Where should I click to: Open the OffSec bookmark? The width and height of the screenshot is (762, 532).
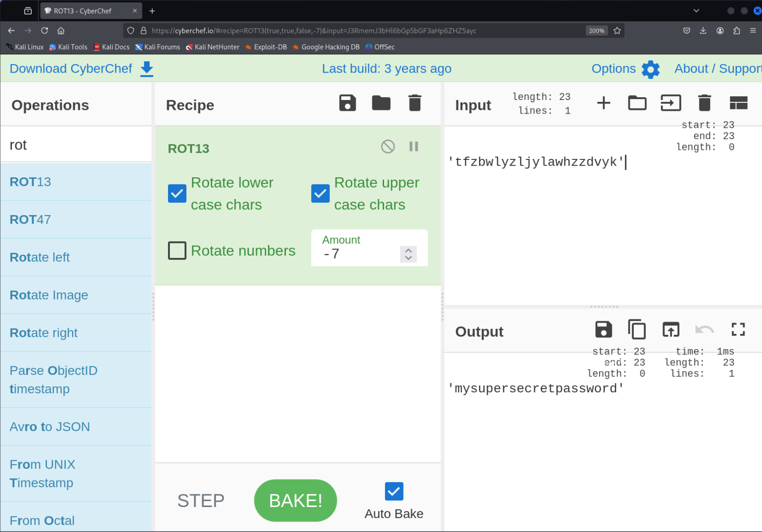[x=380, y=47]
